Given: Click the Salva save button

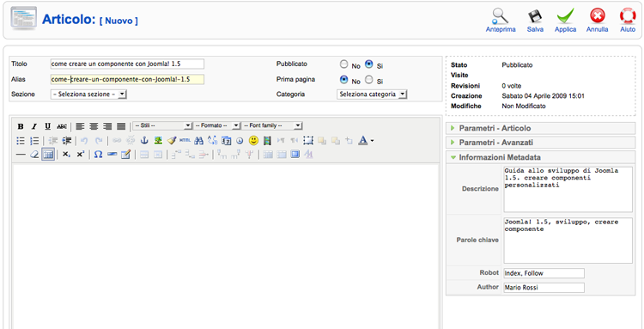Looking at the screenshot, I should (x=535, y=21).
